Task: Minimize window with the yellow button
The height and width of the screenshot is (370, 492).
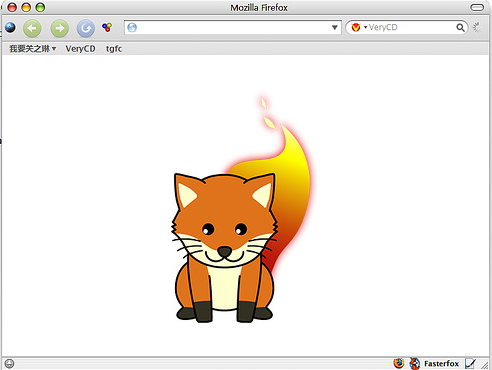Action: pos(26,7)
